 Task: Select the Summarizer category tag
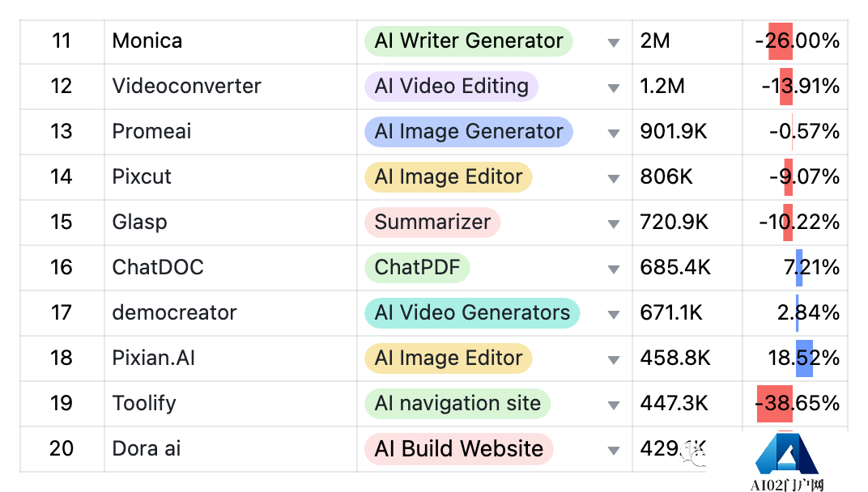click(x=432, y=223)
